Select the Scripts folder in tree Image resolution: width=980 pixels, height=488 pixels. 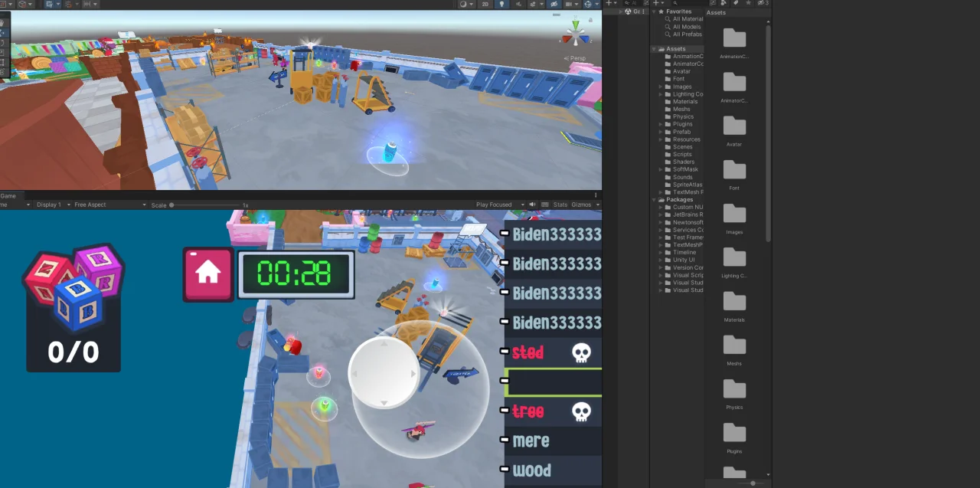[x=682, y=155]
